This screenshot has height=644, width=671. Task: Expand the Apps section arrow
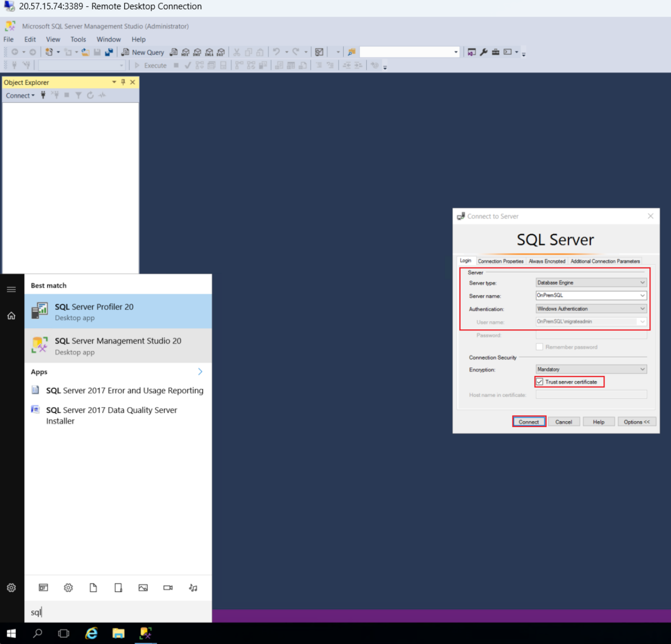click(200, 371)
